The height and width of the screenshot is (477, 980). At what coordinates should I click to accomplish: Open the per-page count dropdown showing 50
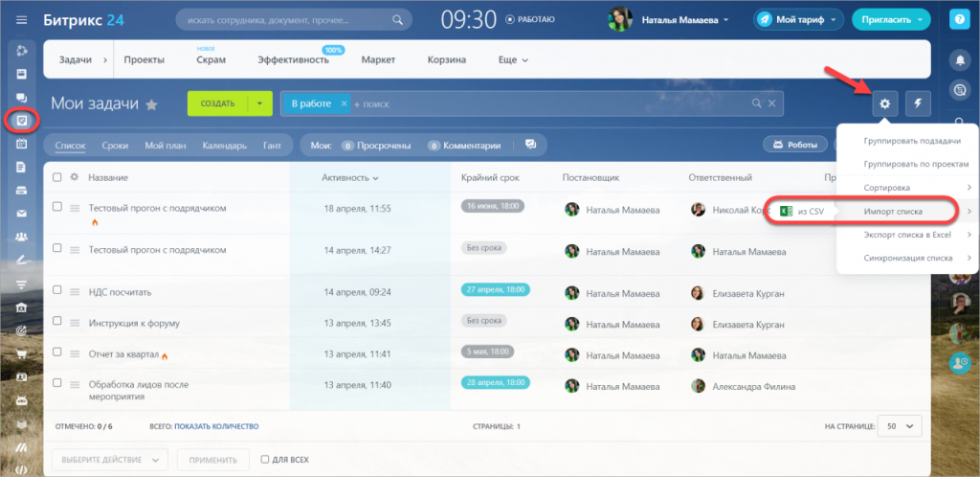899,426
